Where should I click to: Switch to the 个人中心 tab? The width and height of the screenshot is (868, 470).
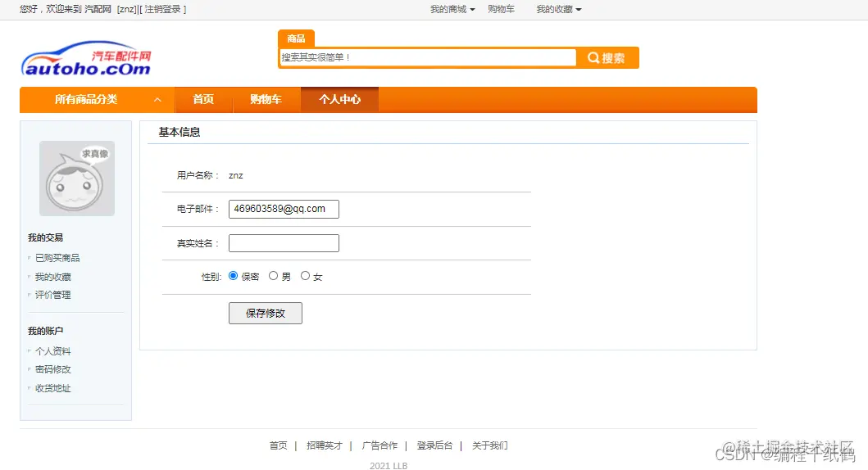(x=340, y=100)
